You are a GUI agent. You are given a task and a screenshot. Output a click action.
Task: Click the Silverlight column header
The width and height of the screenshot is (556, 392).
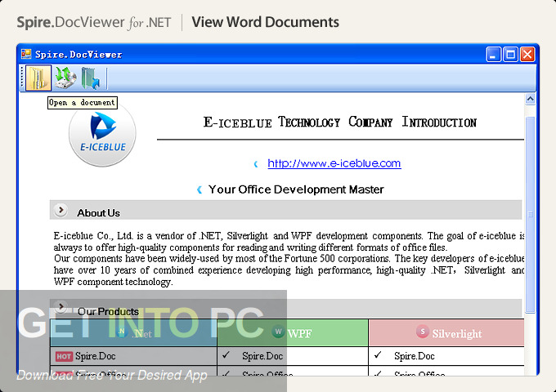click(x=446, y=333)
